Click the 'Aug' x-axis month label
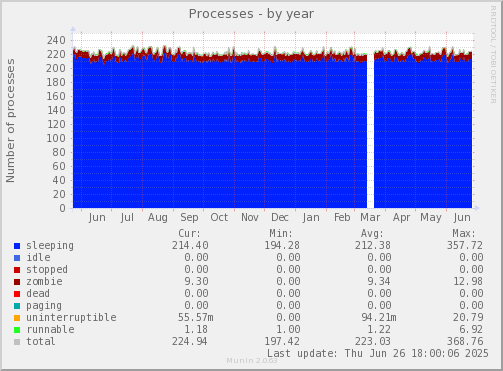503x371 pixels. [x=158, y=218]
